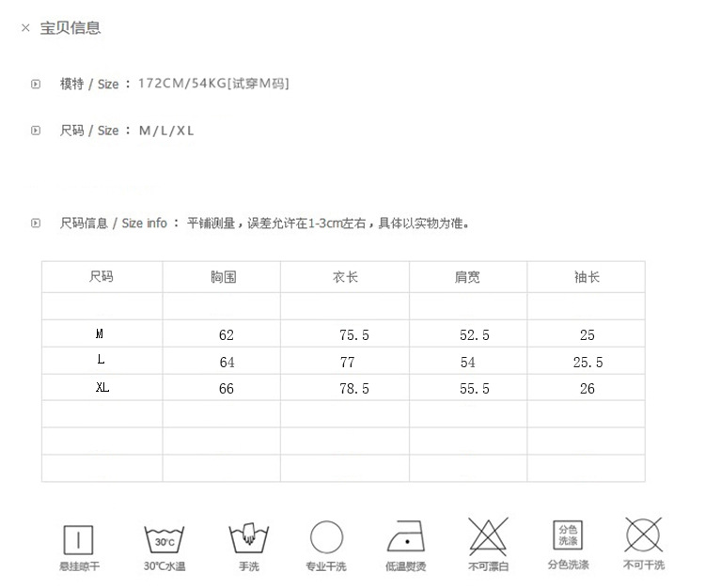This screenshot has height=588, width=705.
Task: Click the bullet icon before 尺码 / Size
Action: [36, 131]
